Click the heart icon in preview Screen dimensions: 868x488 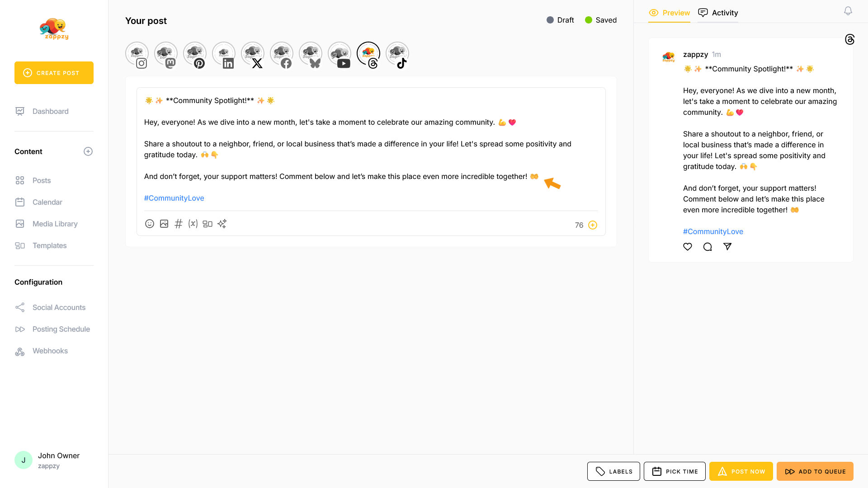click(x=688, y=247)
